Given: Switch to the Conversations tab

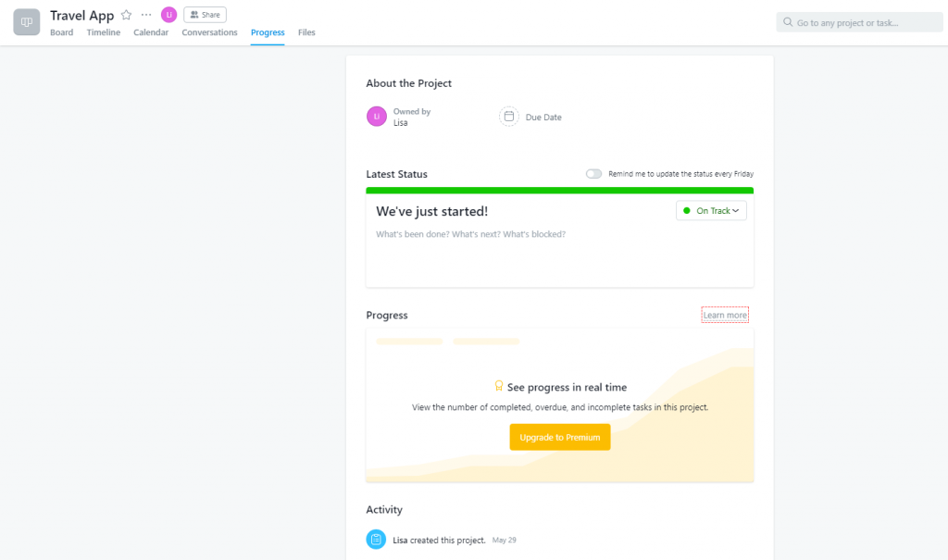Looking at the screenshot, I should [x=209, y=32].
